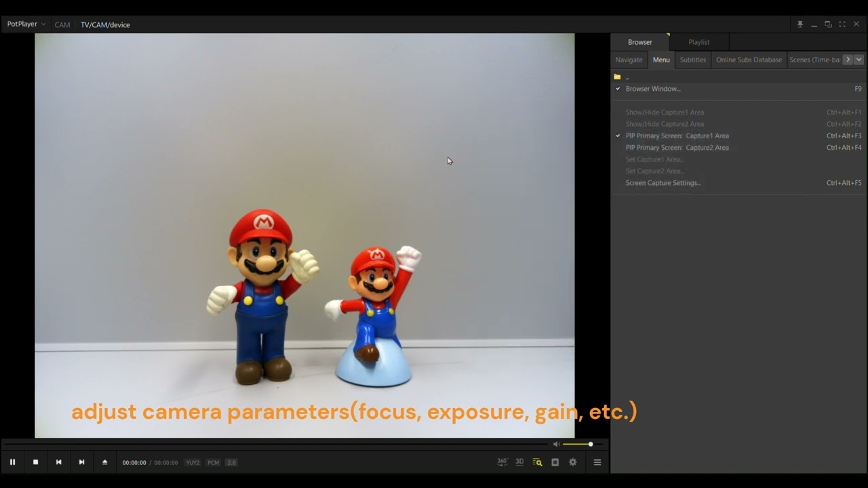The height and width of the screenshot is (488, 868).
Task: Click Show/Hide Capture1 Area entry
Action: coord(738,113)
